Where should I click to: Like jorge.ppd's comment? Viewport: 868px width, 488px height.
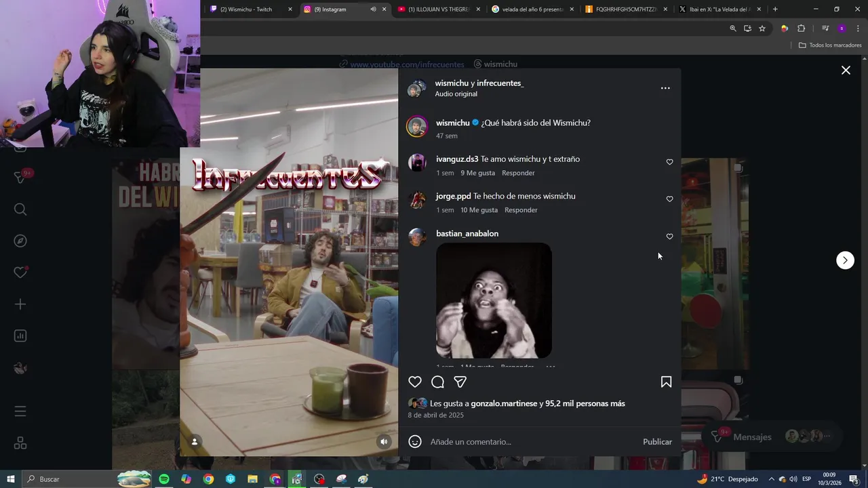tap(669, 199)
